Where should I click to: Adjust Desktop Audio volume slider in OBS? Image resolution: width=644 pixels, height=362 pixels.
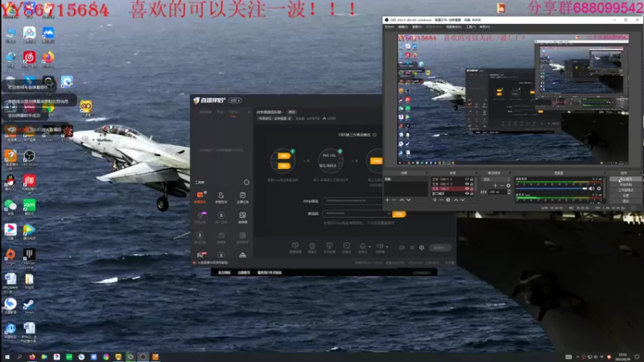coord(551,188)
